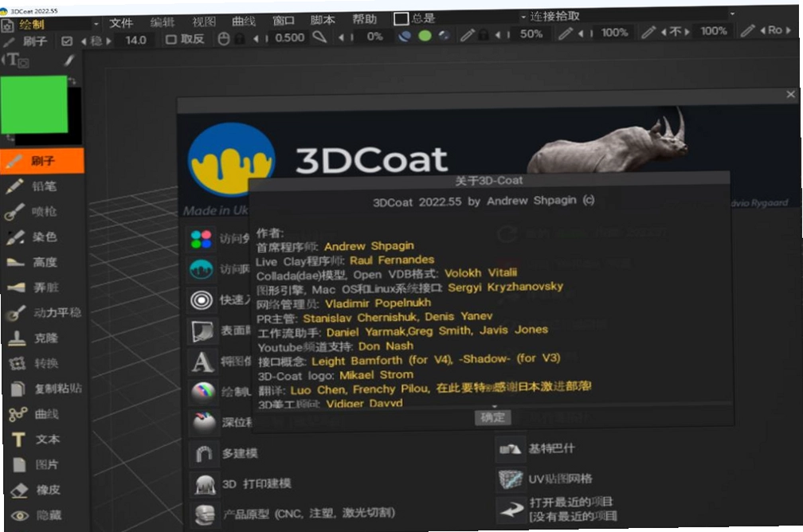Image resolution: width=803 pixels, height=532 pixels.
Task: Click the 0% value field
Action: pos(375,37)
